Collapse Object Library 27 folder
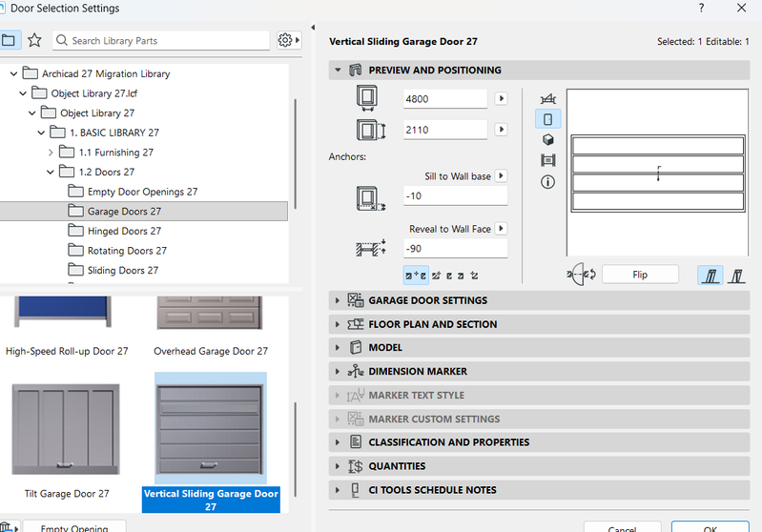 click(x=32, y=113)
